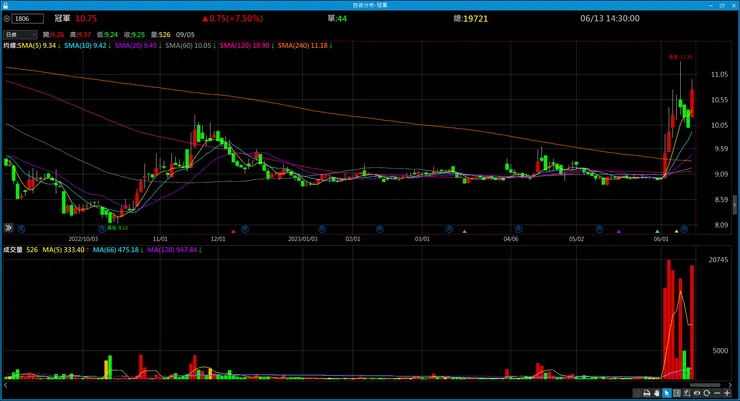Click the 20745 volume axis label
740x401 pixels.
pyautogui.click(x=718, y=260)
